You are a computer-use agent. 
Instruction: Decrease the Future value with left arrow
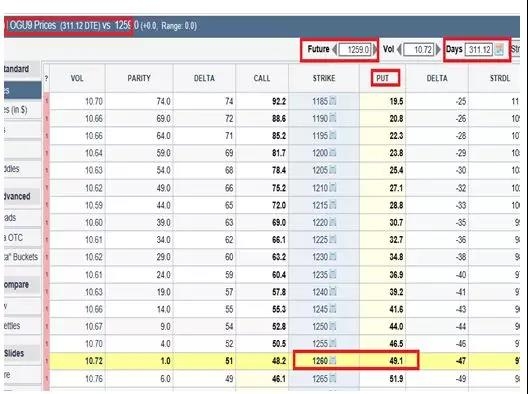pyautogui.click(x=334, y=50)
